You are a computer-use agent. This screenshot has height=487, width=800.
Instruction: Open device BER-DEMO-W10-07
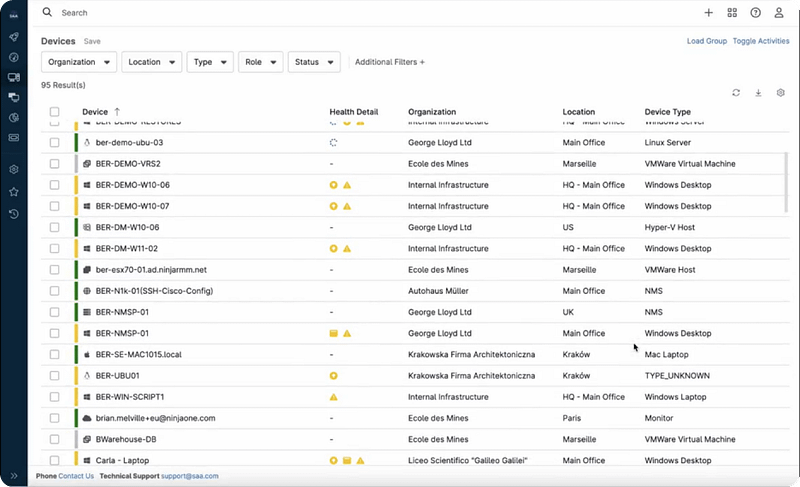[x=133, y=206]
